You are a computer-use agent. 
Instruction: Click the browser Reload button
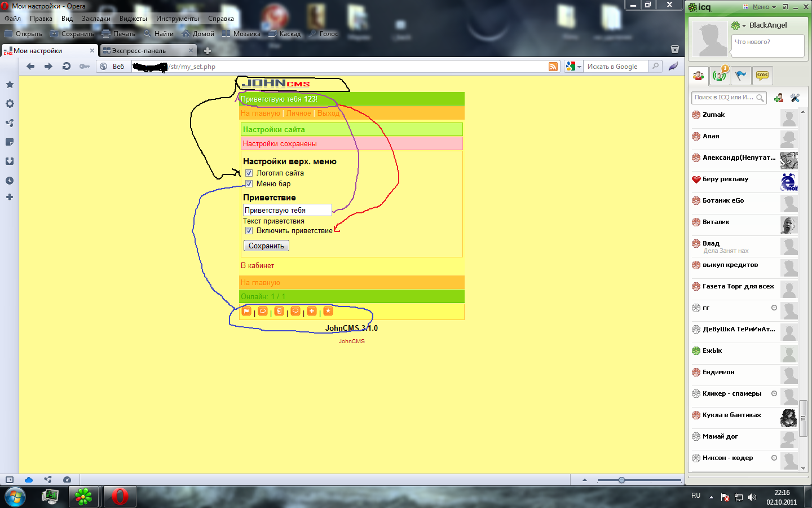[x=67, y=67]
